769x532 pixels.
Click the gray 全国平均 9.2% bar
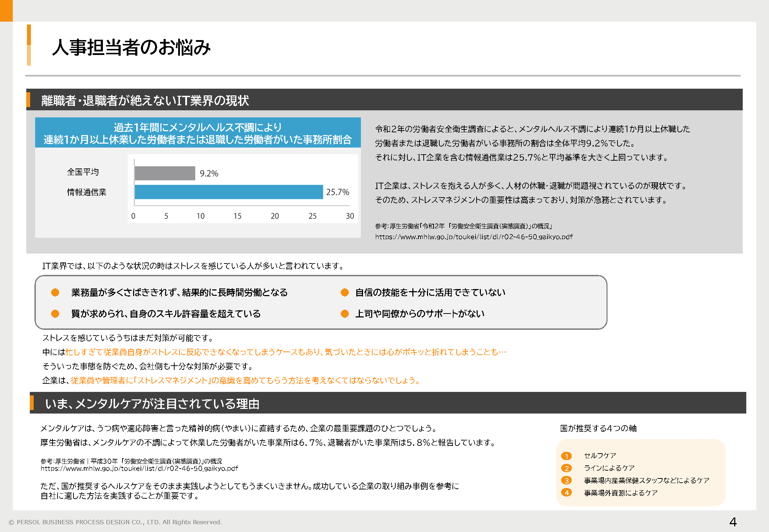click(165, 173)
